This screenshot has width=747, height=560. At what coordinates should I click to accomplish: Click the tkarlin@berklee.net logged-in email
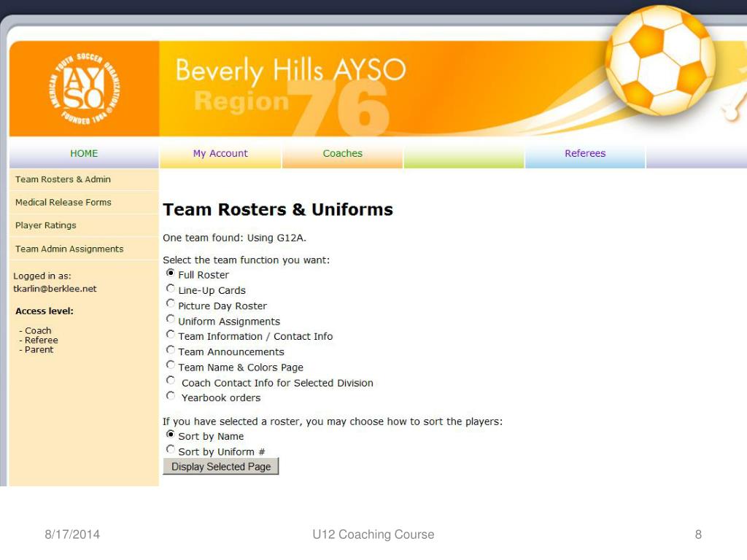[55, 289]
